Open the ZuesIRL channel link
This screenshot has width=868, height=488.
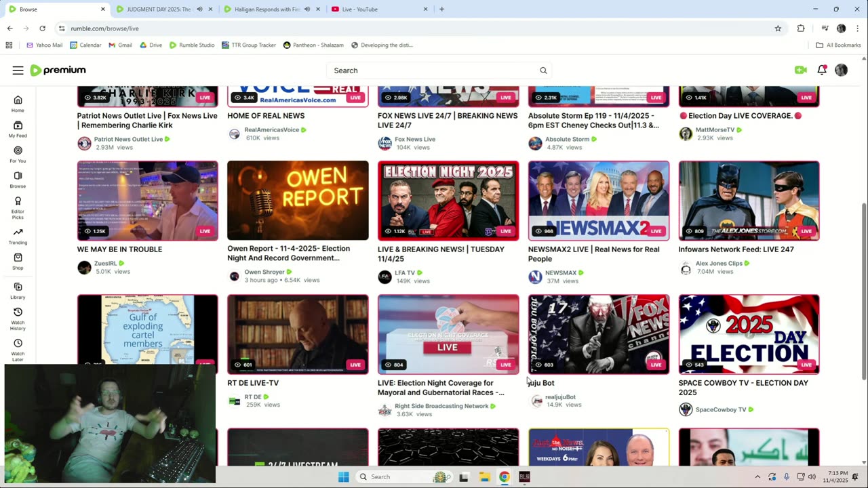106,264
